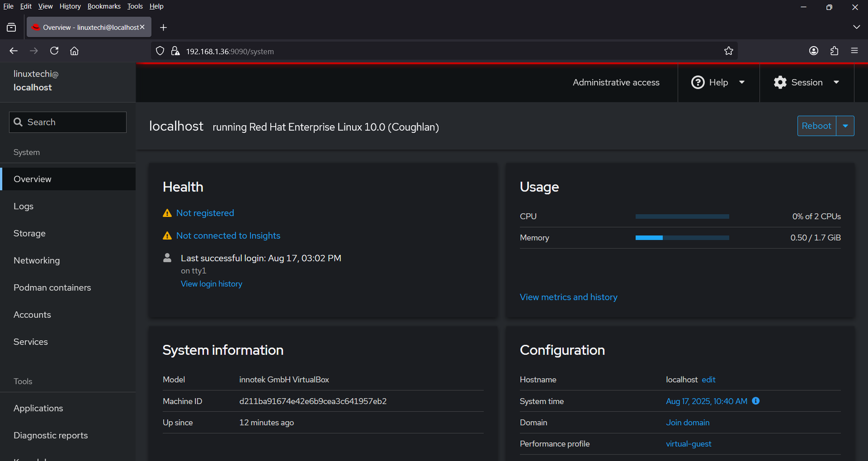Go back to the previous page
This screenshot has height=461, width=868.
coord(14,51)
